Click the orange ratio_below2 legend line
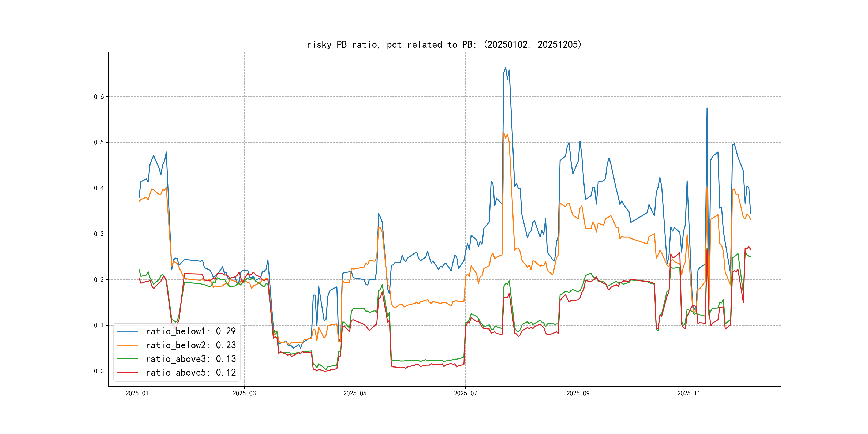 tap(127, 345)
